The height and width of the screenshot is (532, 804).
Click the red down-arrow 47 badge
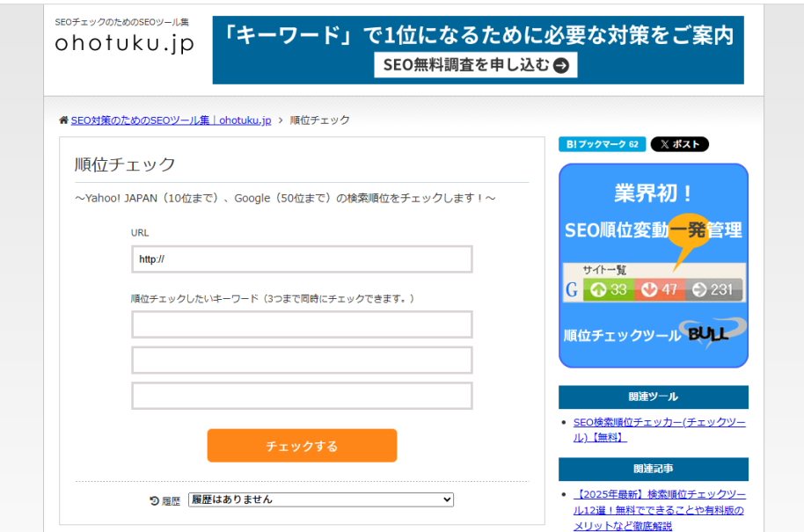click(659, 290)
